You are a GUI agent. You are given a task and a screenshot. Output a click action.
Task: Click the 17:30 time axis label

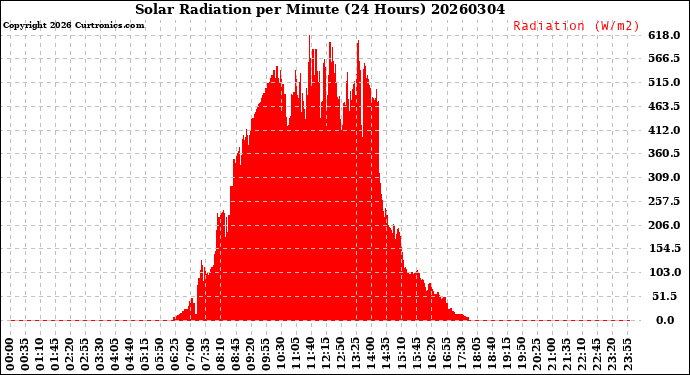[x=461, y=355]
